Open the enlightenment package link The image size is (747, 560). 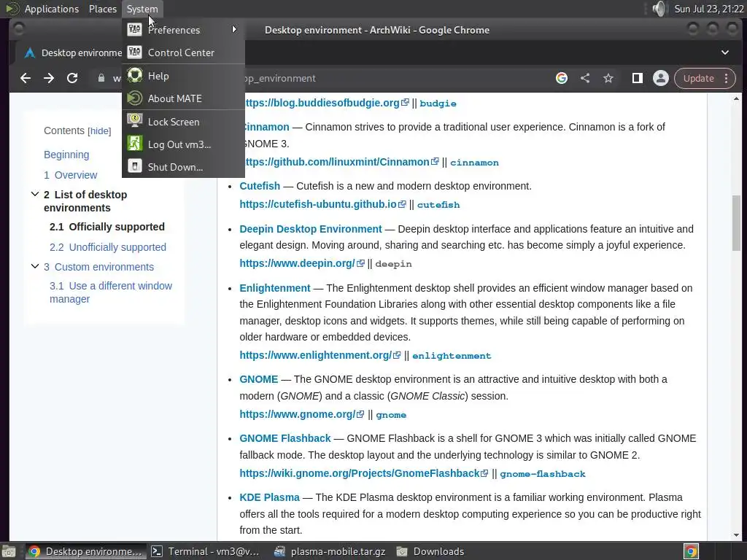(452, 356)
